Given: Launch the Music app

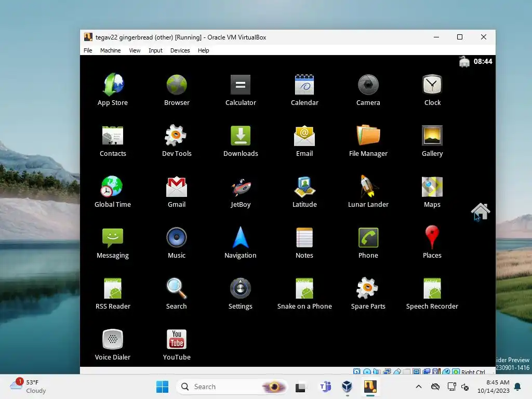Looking at the screenshot, I should click(x=177, y=242).
